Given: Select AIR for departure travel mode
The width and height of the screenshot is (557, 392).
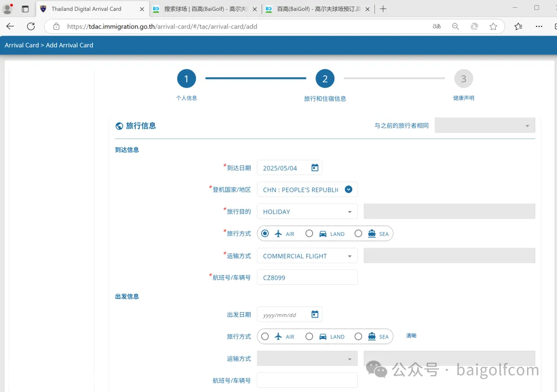Looking at the screenshot, I should point(265,336).
